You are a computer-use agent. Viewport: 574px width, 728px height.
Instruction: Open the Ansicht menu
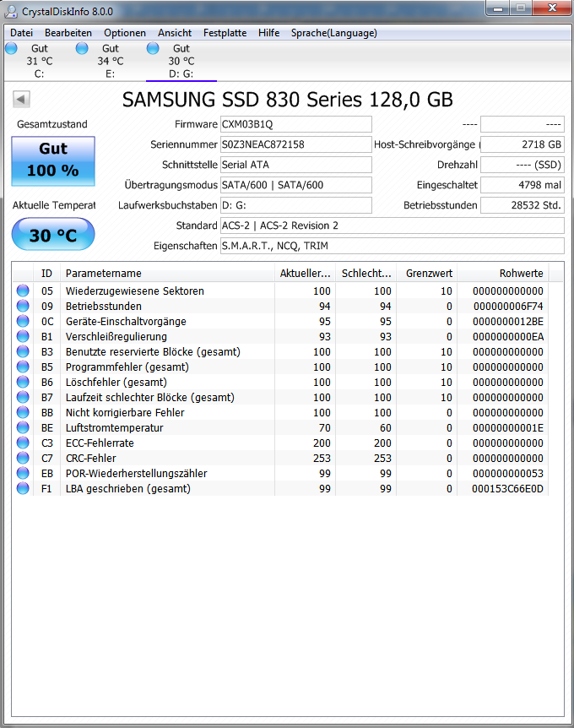pyautogui.click(x=175, y=33)
